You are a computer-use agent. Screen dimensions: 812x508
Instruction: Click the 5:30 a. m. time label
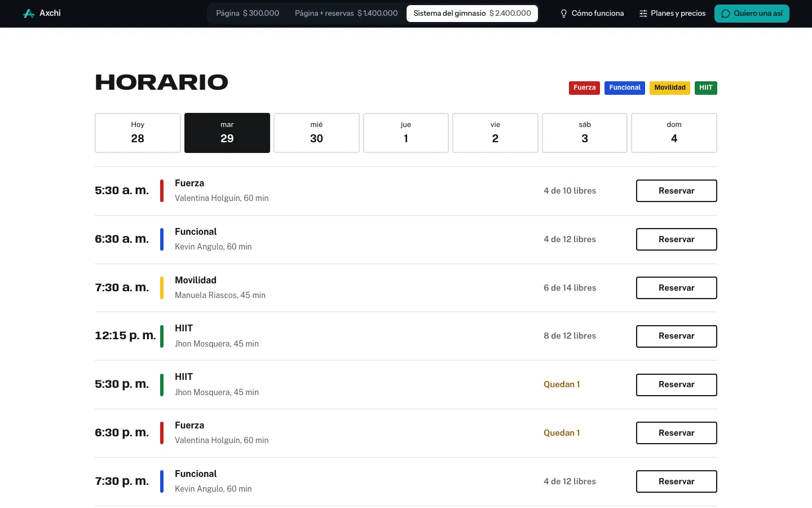point(122,191)
